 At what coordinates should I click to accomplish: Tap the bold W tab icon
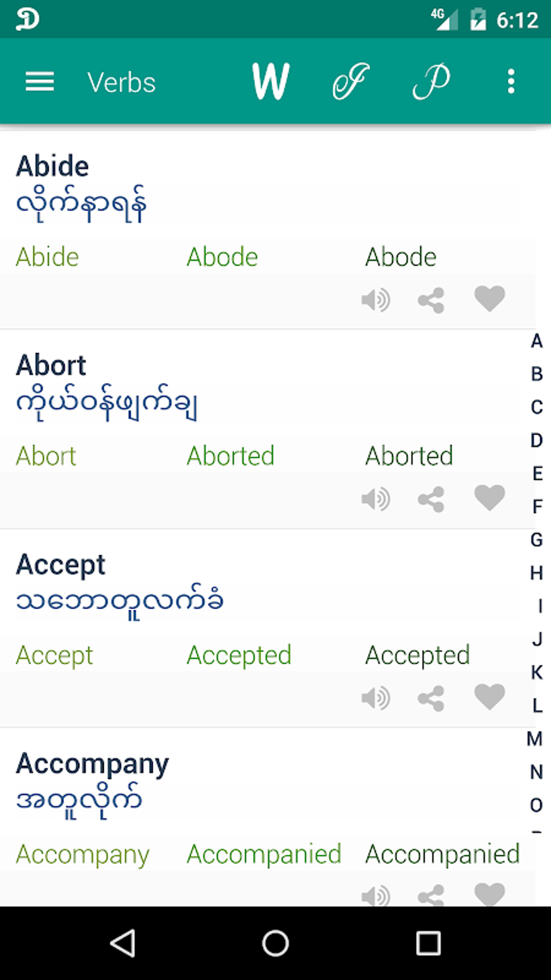[271, 82]
